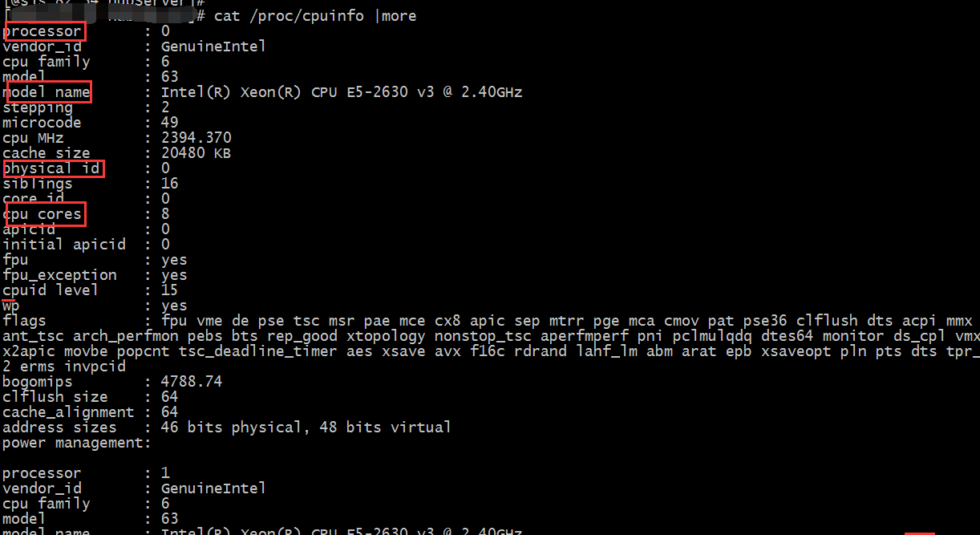The height and width of the screenshot is (535, 980).
Task: Click the siblings value 16
Action: pos(169,184)
